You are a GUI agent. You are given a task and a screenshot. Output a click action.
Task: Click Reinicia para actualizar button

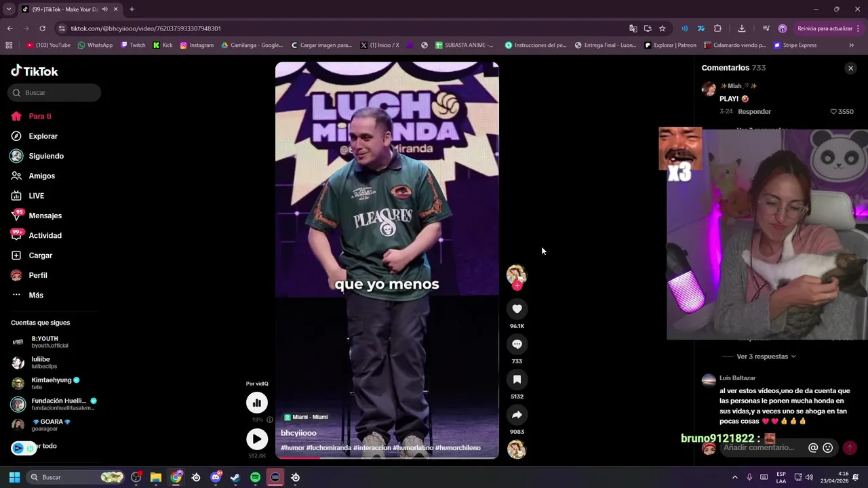coord(829,28)
